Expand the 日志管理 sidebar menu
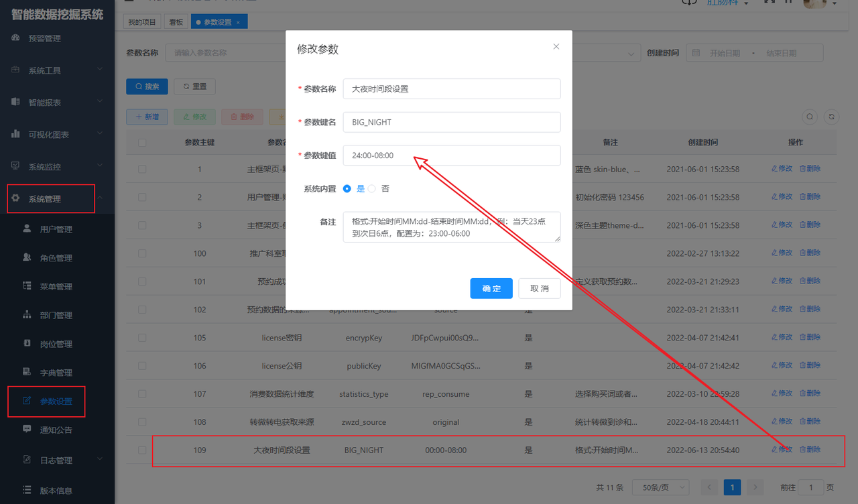858x504 pixels. [57, 460]
